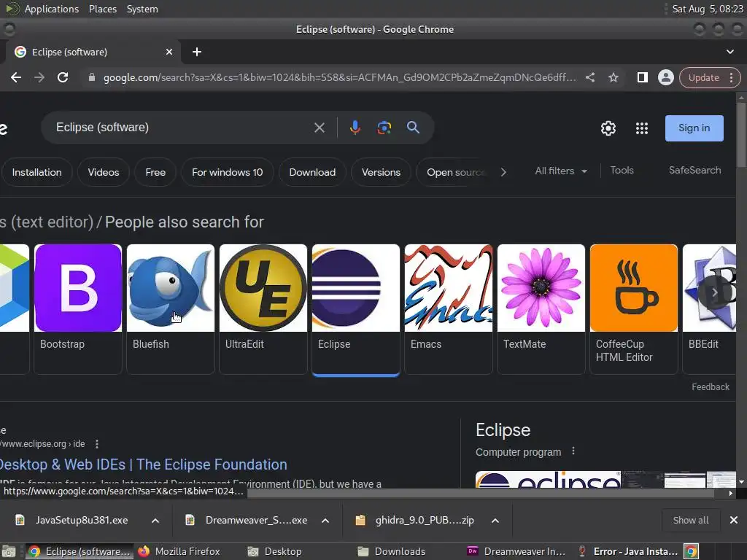The width and height of the screenshot is (747, 560).
Task: Open the search Tools options
Action: click(622, 171)
